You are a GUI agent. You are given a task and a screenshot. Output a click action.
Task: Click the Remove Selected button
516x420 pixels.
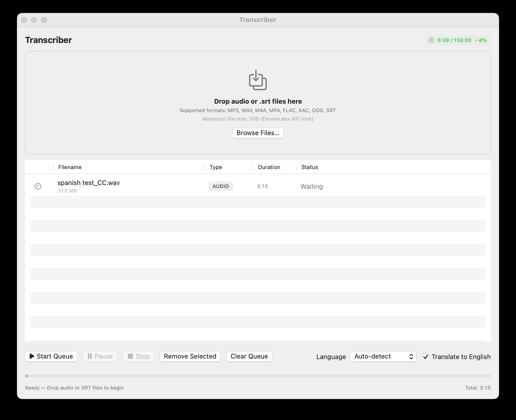click(190, 356)
